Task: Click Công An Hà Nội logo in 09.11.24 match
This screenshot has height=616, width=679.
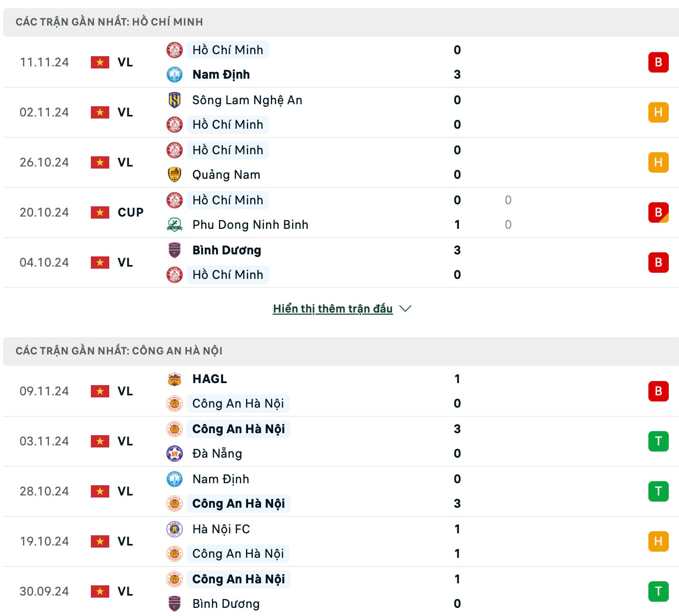Action: click(x=175, y=404)
